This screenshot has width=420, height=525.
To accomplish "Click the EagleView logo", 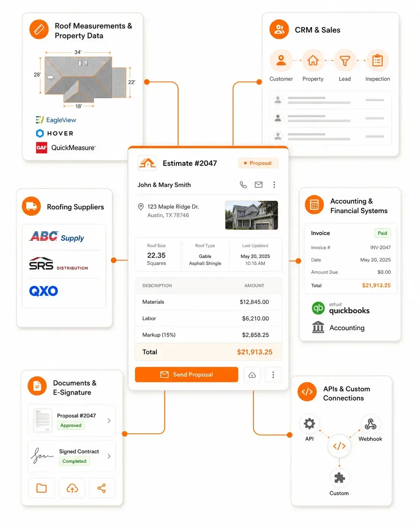I will click(56, 120).
